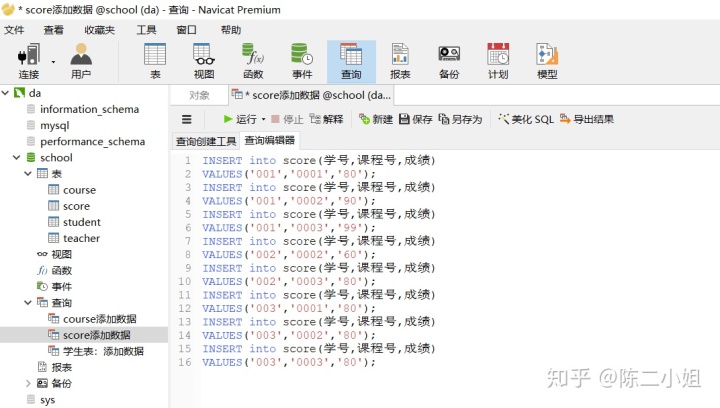Image resolution: width=720 pixels, height=408 pixels.
Task: Open the 报表 report toolbar icon
Action: pyautogui.click(x=400, y=61)
